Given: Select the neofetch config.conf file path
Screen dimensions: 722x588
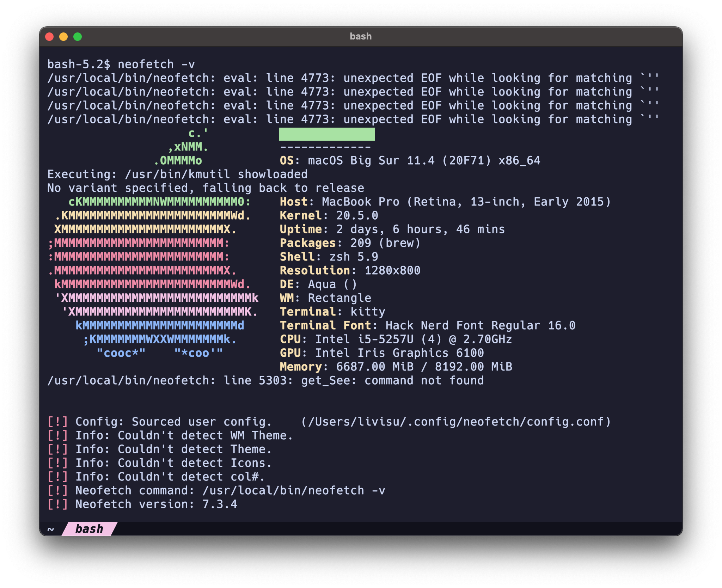Looking at the screenshot, I should 455,422.
